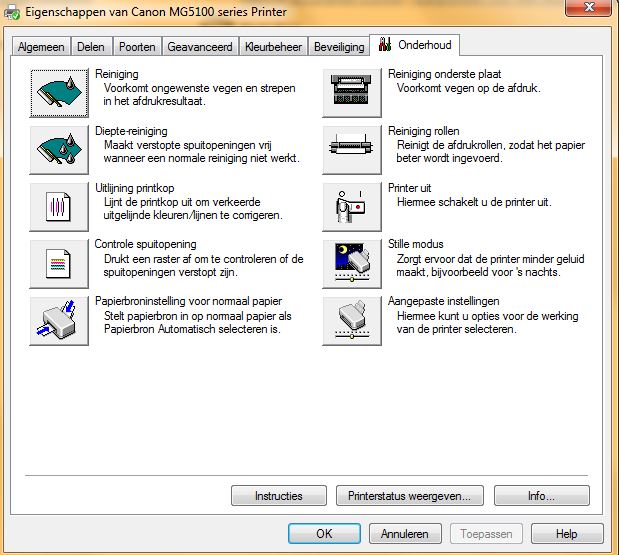Open Aangepaste instellingen custom settings icon
This screenshot has width=619, height=555.
click(x=352, y=321)
